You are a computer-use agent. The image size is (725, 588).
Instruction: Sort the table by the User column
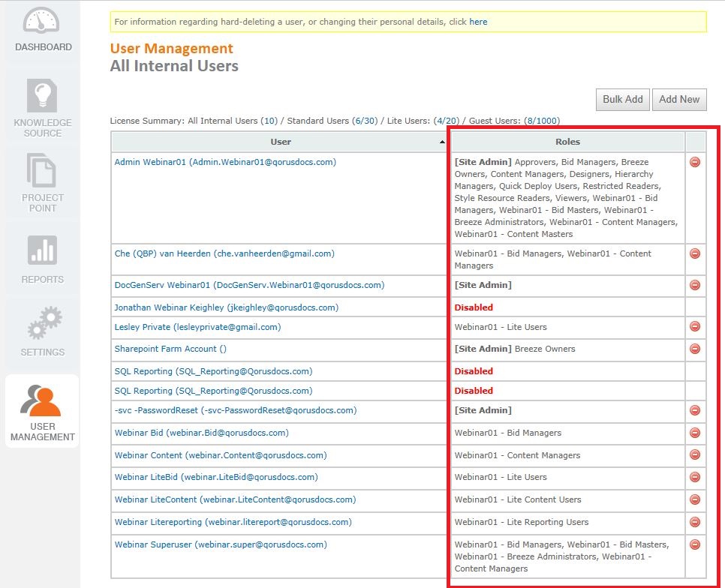pos(280,142)
